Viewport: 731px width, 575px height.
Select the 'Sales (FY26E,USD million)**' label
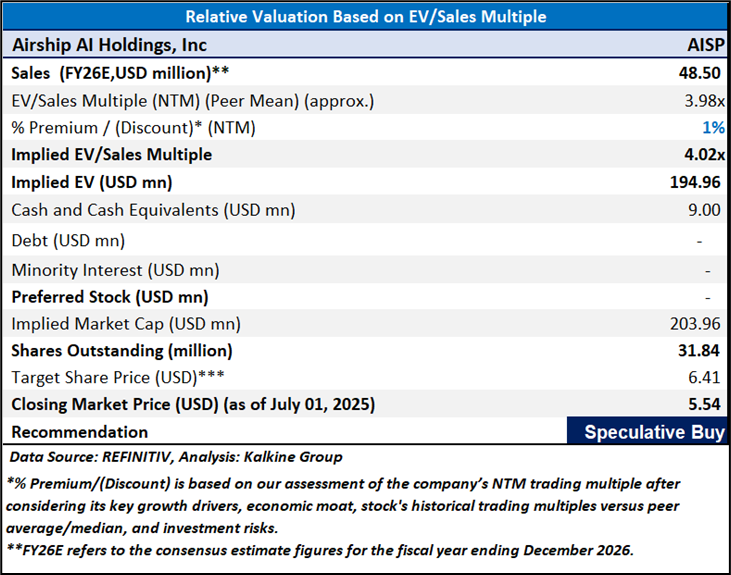(120, 73)
